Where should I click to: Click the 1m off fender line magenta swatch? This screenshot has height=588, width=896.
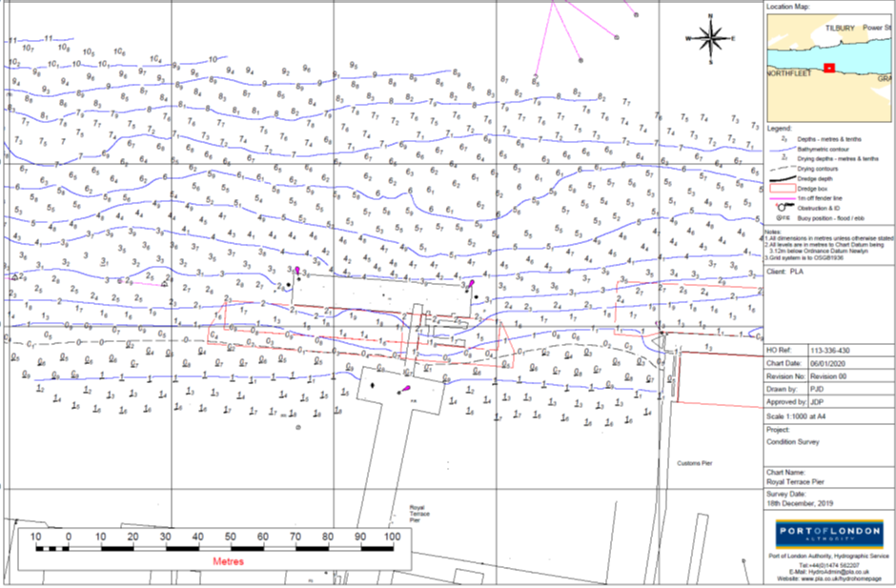point(783,198)
